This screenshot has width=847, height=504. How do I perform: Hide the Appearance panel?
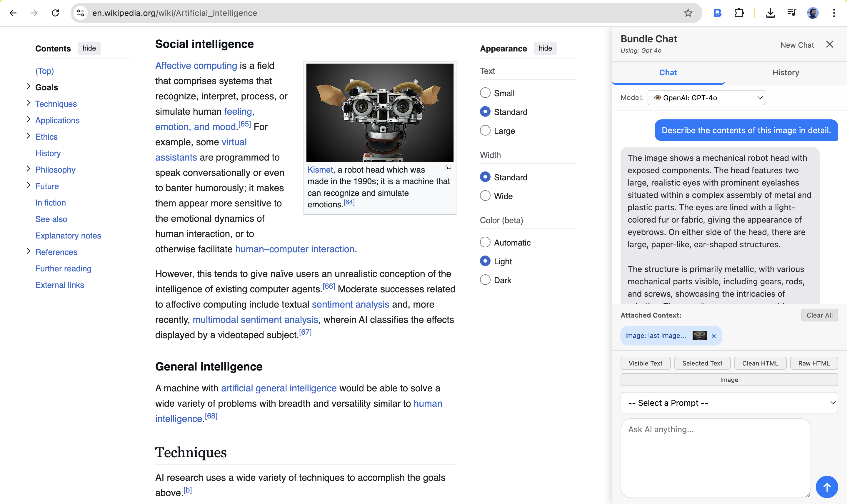(x=545, y=48)
